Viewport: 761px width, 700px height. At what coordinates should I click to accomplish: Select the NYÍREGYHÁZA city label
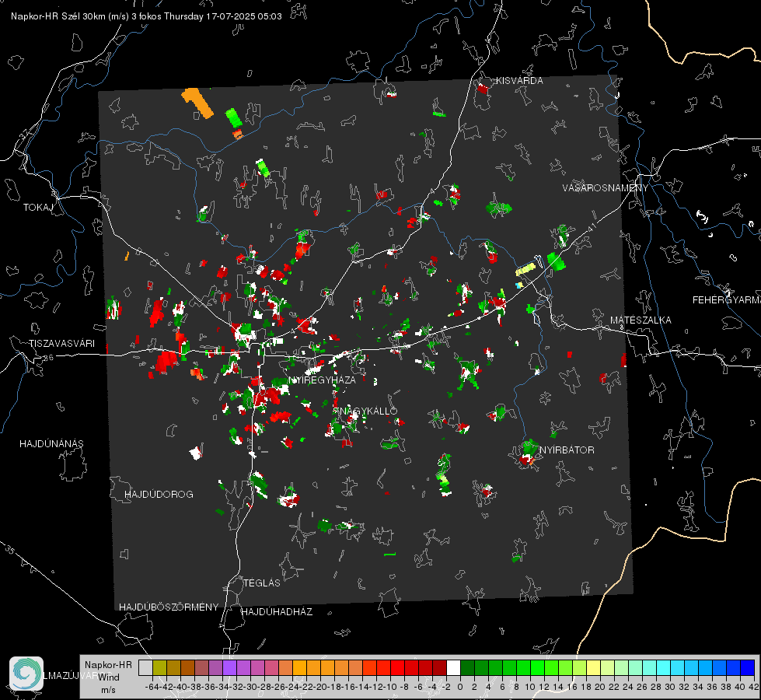(x=322, y=380)
